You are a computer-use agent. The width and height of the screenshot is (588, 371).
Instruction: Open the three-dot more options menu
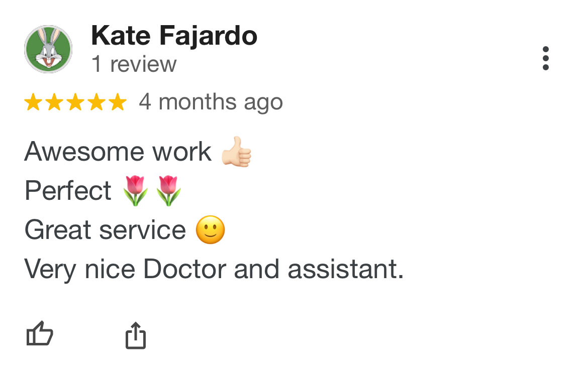point(546,59)
